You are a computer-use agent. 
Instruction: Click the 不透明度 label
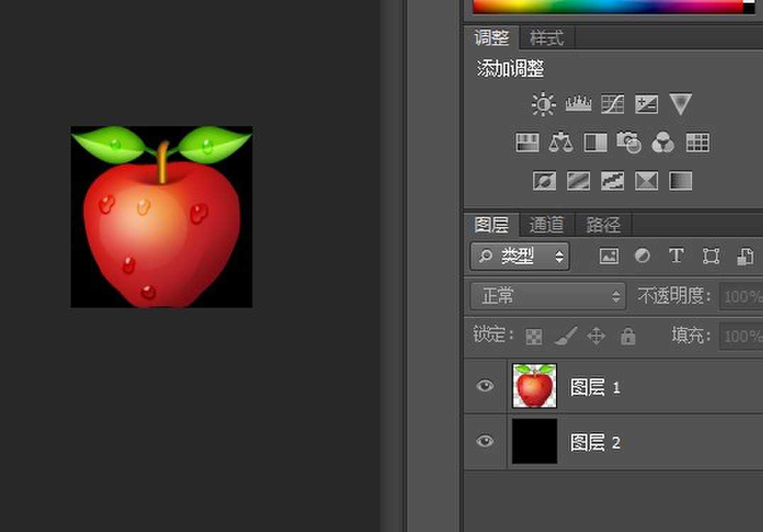(x=674, y=296)
